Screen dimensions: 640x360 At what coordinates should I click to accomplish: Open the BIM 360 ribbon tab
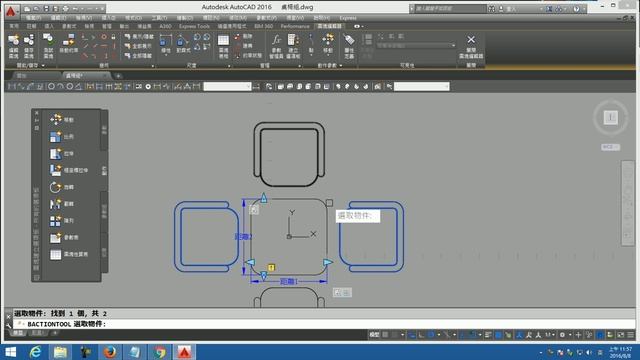coord(264,26)
